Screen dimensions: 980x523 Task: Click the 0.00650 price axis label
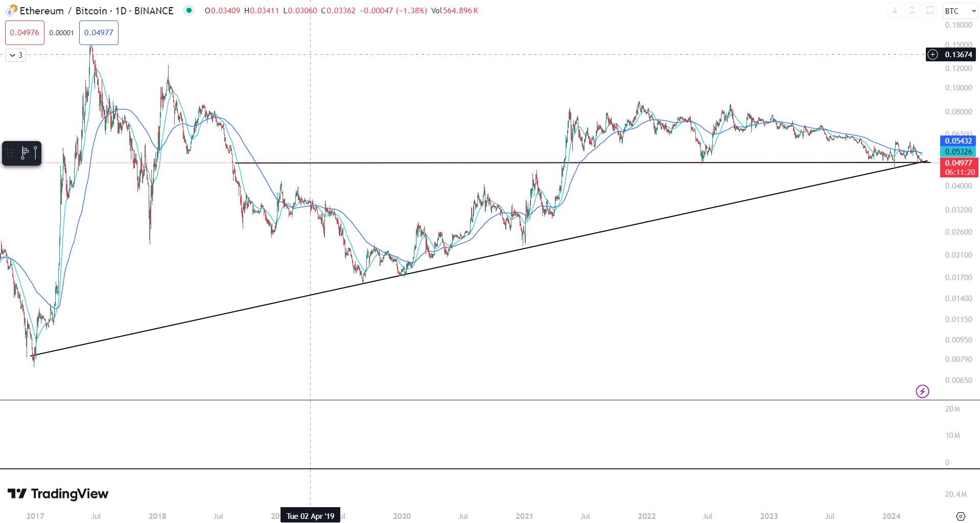click(959, 380)
